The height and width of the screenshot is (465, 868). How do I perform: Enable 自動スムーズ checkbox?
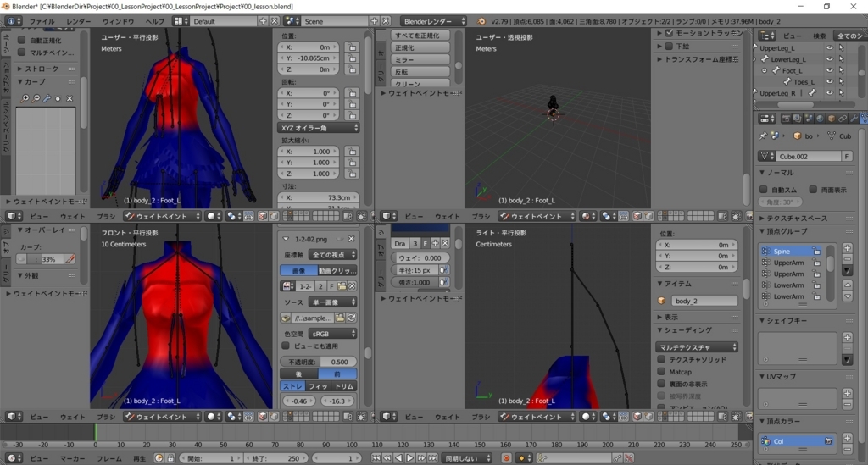(764, 190)
